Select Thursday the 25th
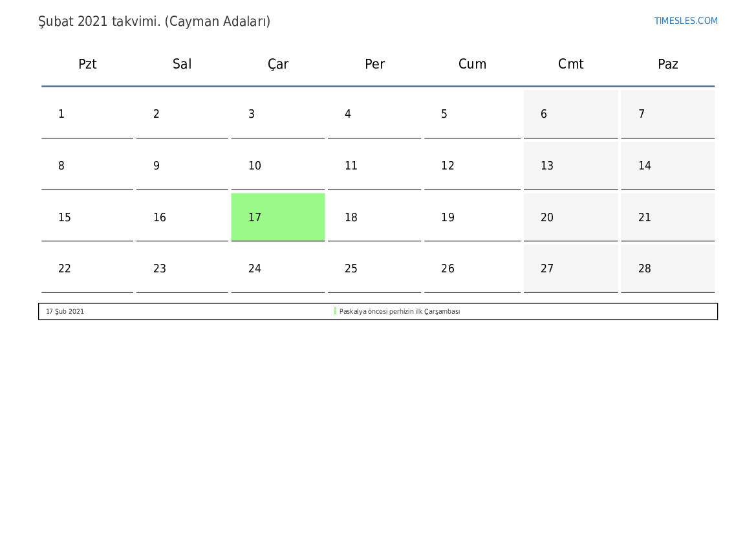 374,268
